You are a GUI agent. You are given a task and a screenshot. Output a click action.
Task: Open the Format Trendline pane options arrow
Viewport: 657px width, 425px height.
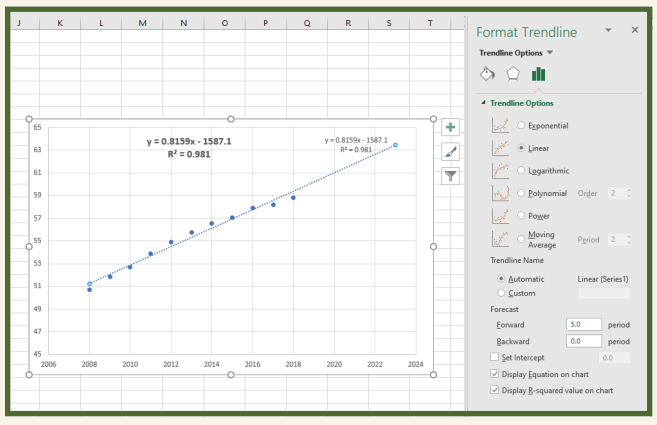608,31
